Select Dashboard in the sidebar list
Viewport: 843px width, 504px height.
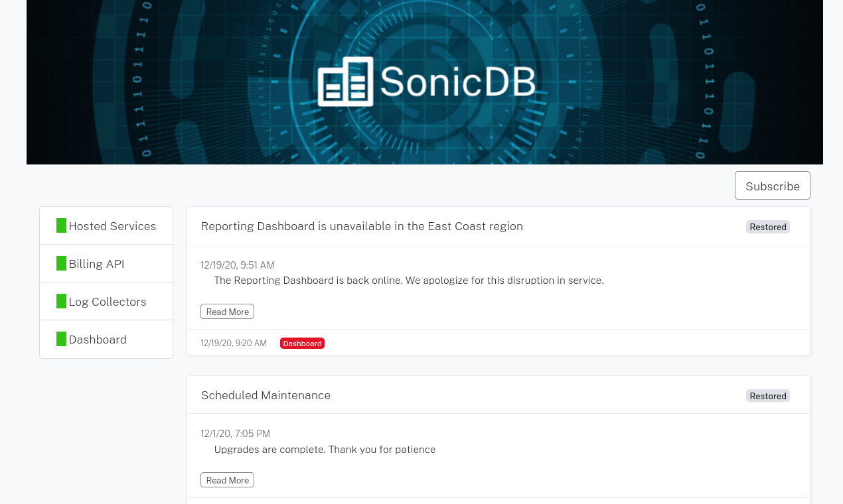tap(106, 339)
